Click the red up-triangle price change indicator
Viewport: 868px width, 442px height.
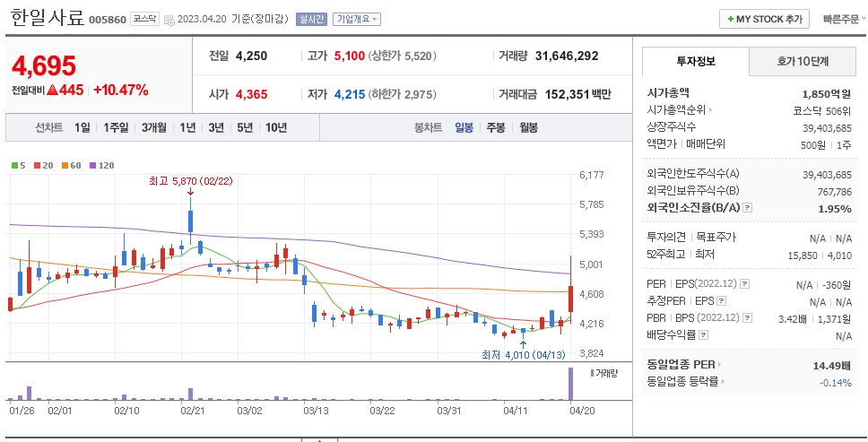click(53, 90)
